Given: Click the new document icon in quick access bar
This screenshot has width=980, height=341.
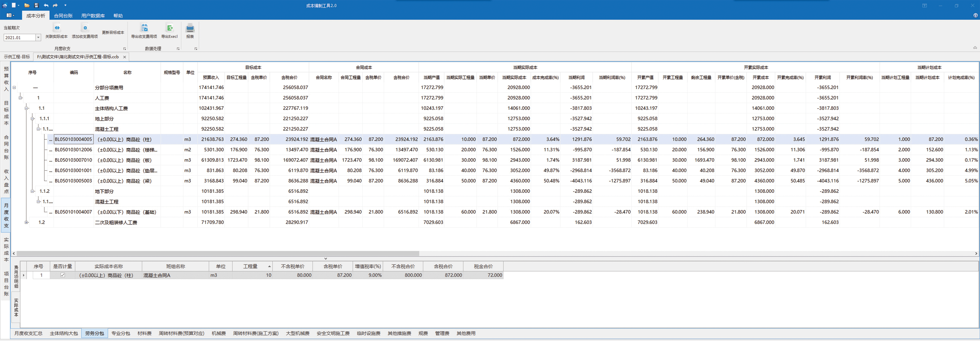Looking at the screenshot, I should [14, 5].
